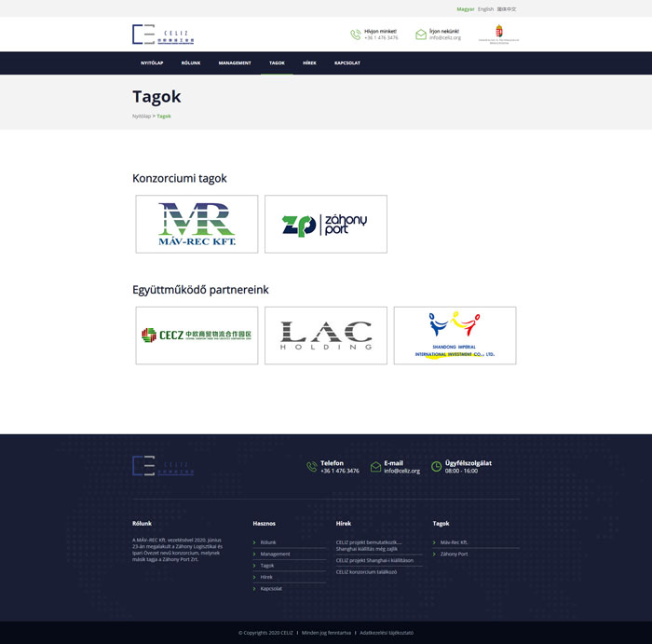Open the Kapcsolat menu item
This screenshot has width=652, height=644.
pyautogui.click(x=347, y=63)
